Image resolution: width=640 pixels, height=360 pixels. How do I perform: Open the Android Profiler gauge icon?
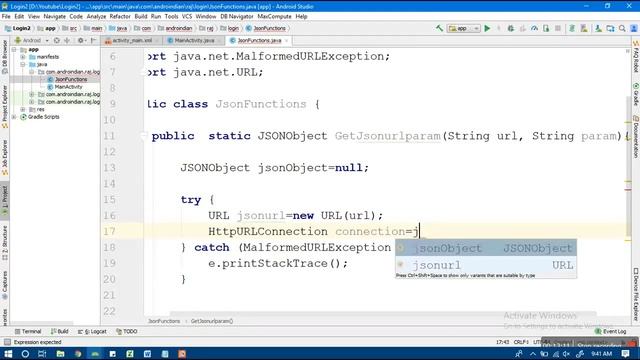(x=534, y=28)
